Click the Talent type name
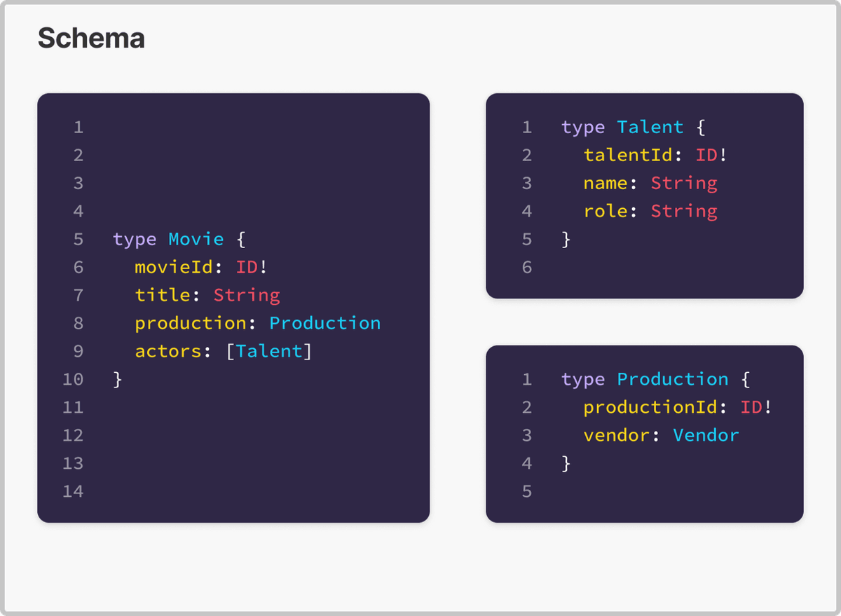Viewport: 841px width, 616px height. coord(650,127)
